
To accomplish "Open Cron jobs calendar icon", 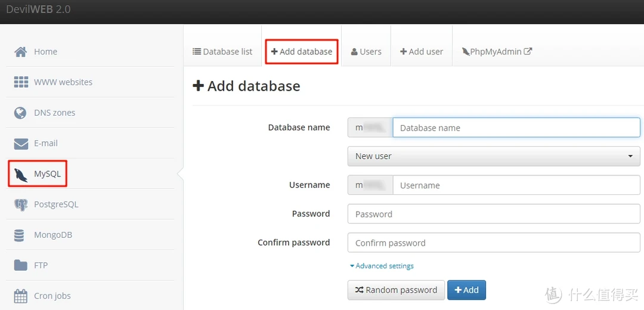I will click(x=21, y=296).
